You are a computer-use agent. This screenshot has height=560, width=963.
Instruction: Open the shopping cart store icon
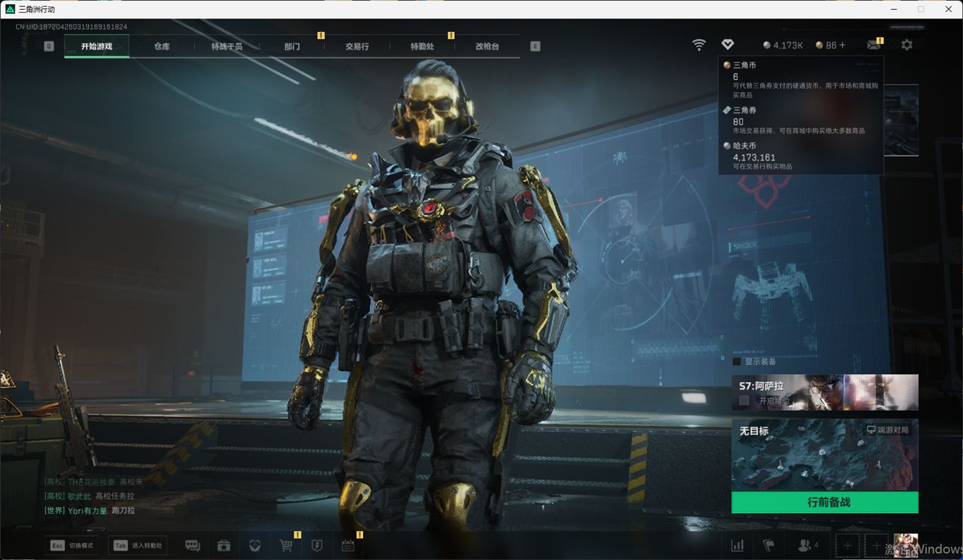coord(286,545)
